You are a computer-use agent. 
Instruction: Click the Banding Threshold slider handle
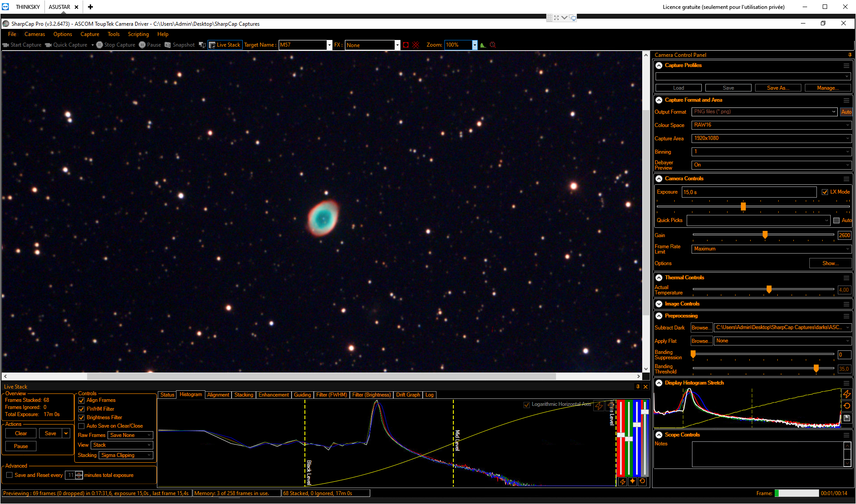tap(816, 369)
